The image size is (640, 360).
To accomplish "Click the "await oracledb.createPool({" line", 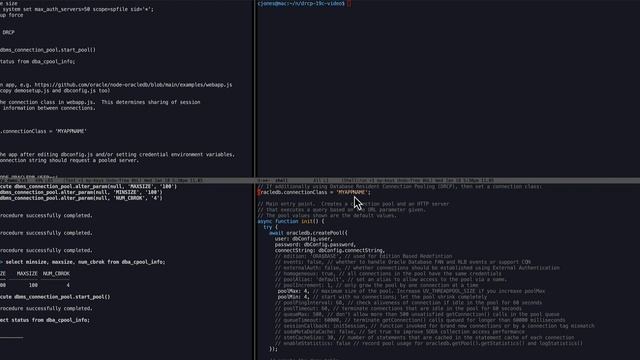I will pos(308,233).
